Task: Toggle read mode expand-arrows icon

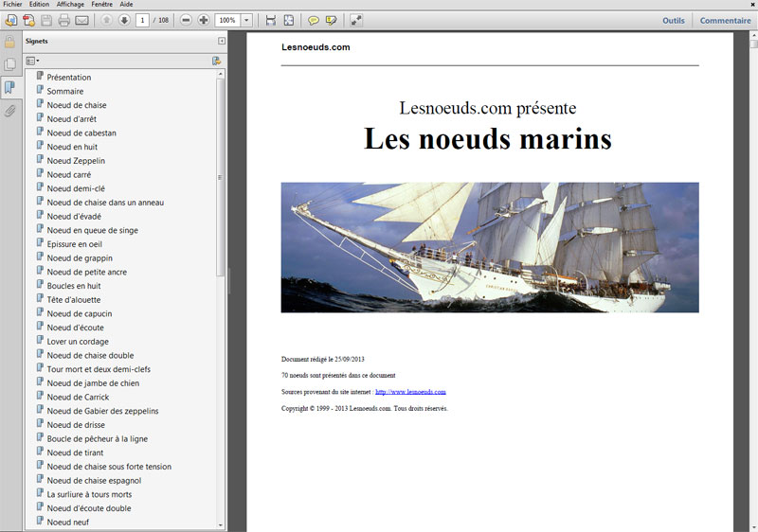Action: tap(356, 20)
